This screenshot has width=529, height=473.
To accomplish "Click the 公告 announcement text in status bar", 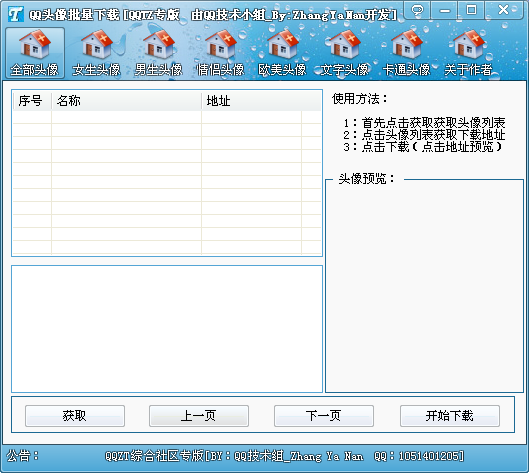I will [23, 456].
